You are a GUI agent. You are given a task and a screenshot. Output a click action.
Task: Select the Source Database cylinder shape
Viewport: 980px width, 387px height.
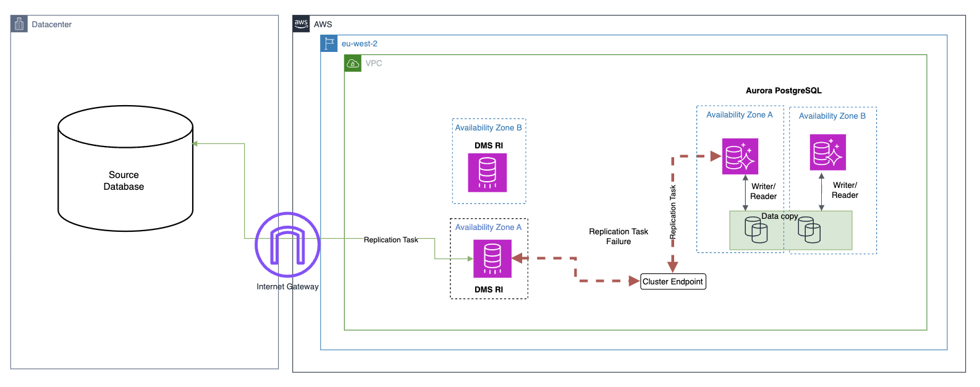[x=125, y=168]
